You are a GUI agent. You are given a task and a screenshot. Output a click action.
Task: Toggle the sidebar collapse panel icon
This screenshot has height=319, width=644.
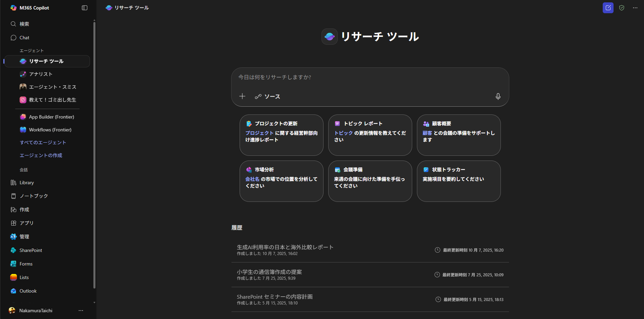(85, 8)
